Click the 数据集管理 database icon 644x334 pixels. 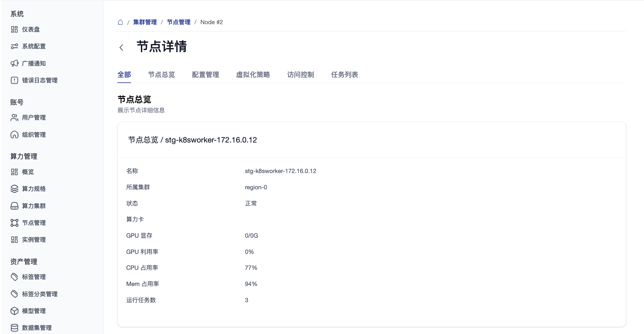click(14, 328)
